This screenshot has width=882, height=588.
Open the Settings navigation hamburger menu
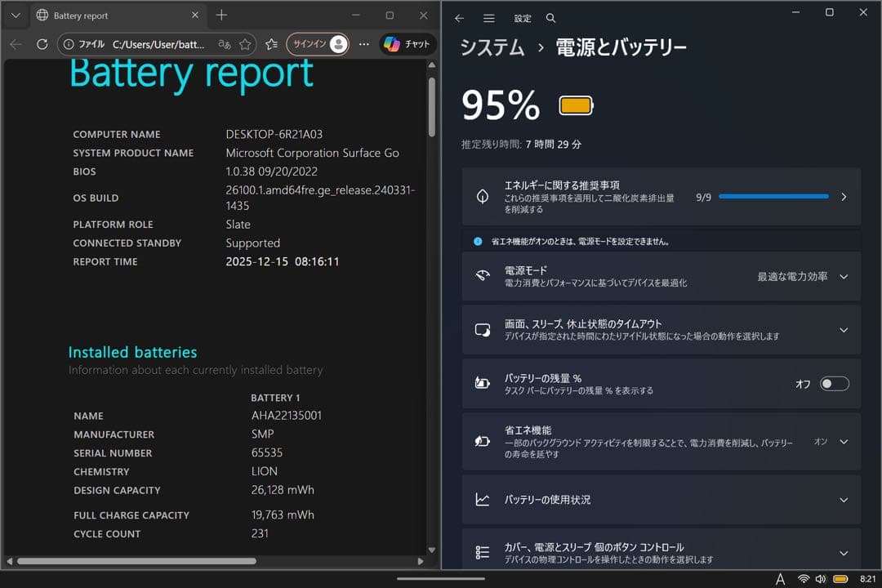489,17
